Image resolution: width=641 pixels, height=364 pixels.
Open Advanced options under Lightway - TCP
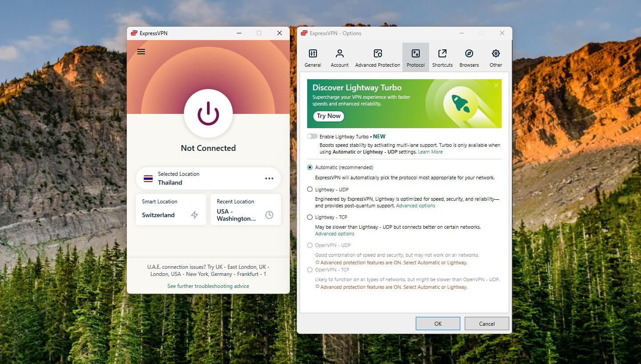335,234
